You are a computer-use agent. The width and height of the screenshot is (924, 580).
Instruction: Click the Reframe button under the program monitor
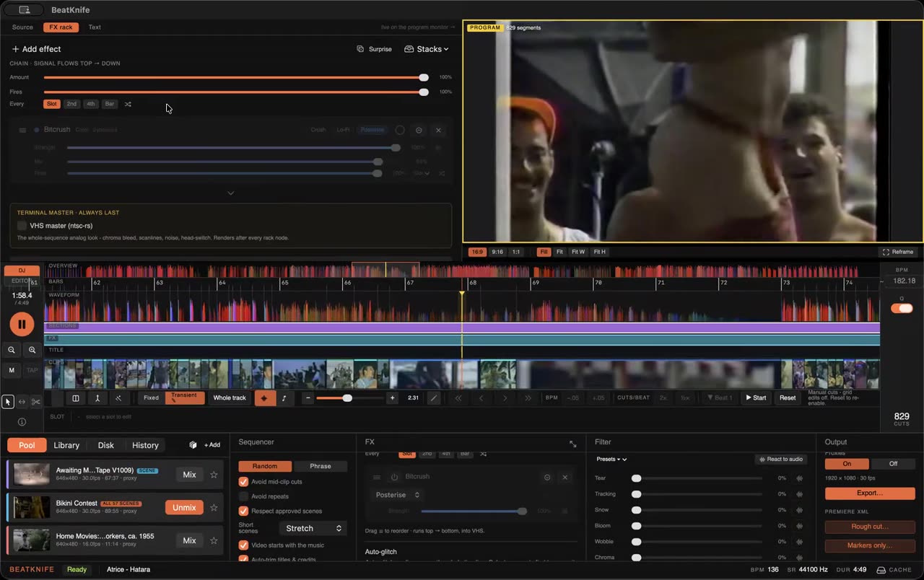(898, 252)
